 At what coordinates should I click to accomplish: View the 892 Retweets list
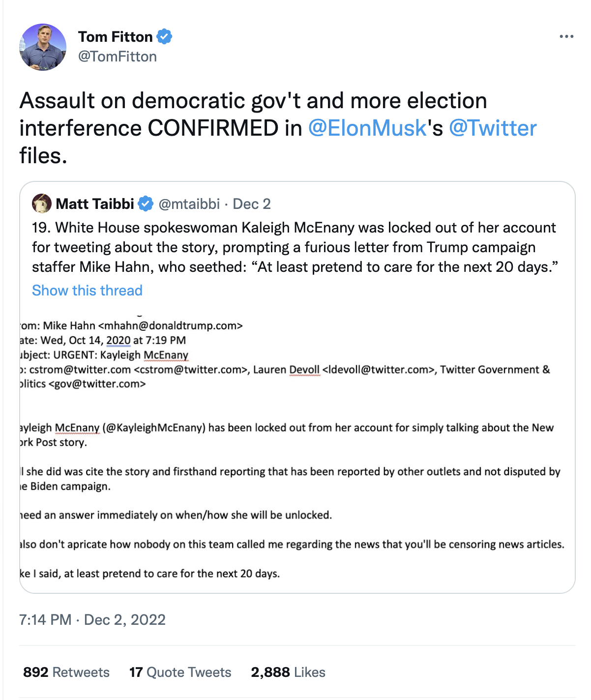coord(66,672)
